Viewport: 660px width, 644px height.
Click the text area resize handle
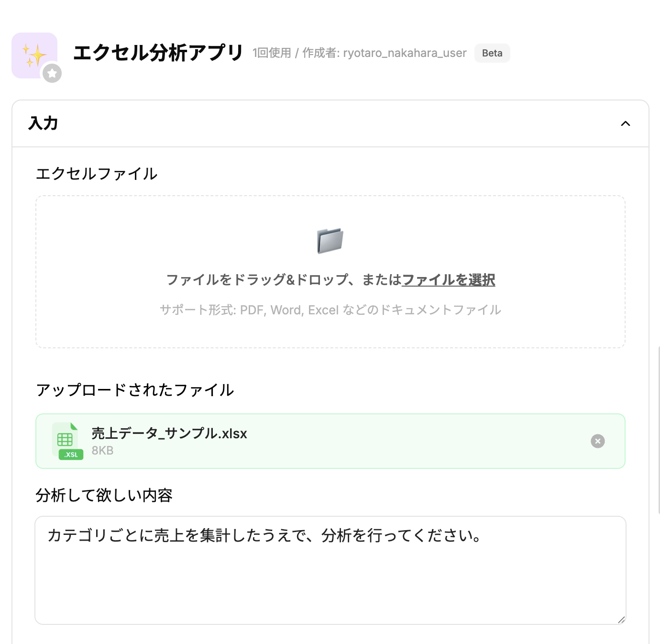(x=621, y=620)
